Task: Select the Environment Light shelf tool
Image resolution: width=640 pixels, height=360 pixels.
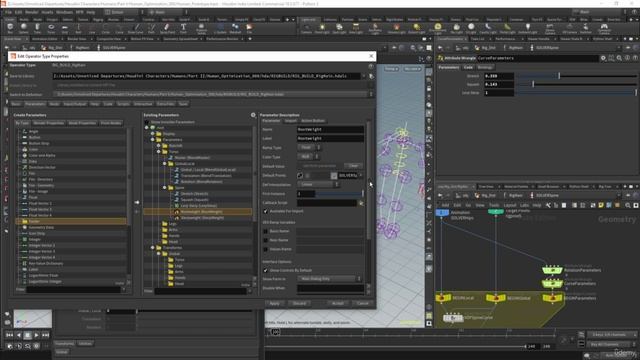Action: (438, 29)
